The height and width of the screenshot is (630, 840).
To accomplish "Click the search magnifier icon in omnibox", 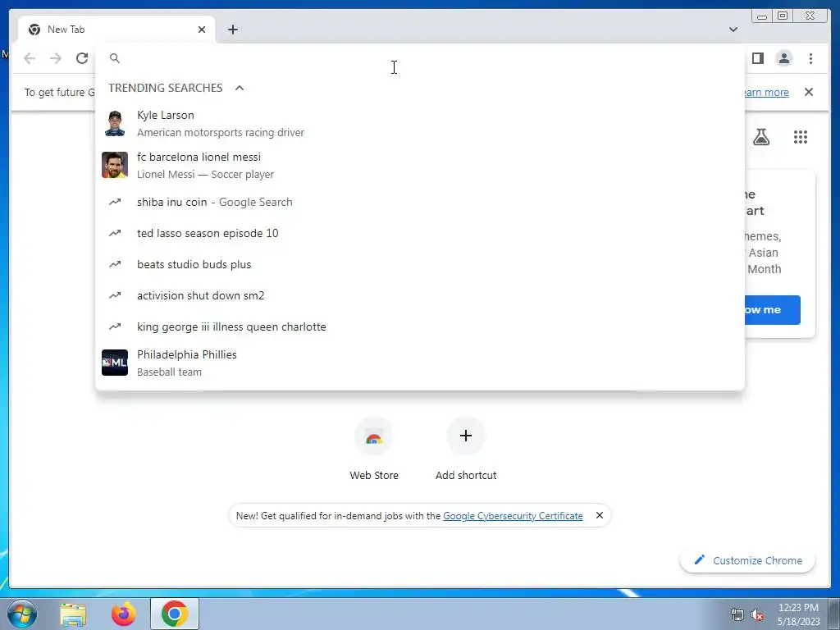I will 115,58.
